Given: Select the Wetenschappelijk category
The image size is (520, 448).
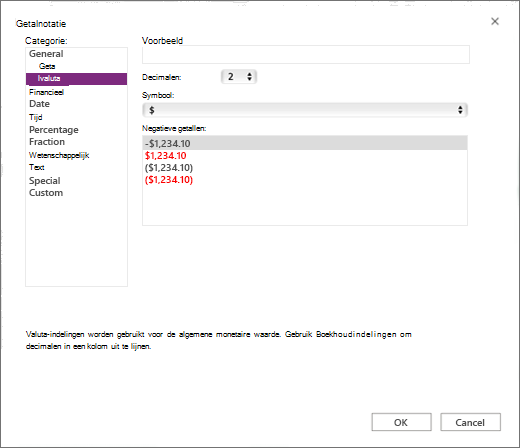Looking at the screenshot, I should (x=59, y=155).
